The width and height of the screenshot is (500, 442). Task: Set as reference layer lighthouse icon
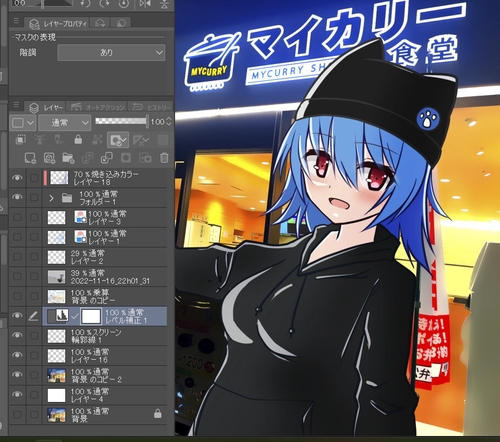(x=40, y=140)
